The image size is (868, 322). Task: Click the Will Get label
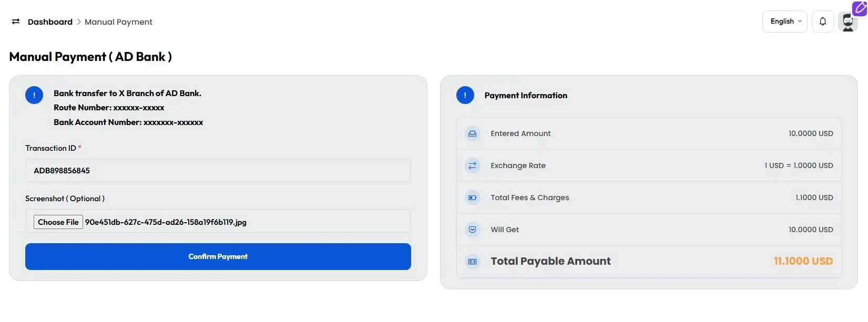point(505,230)
